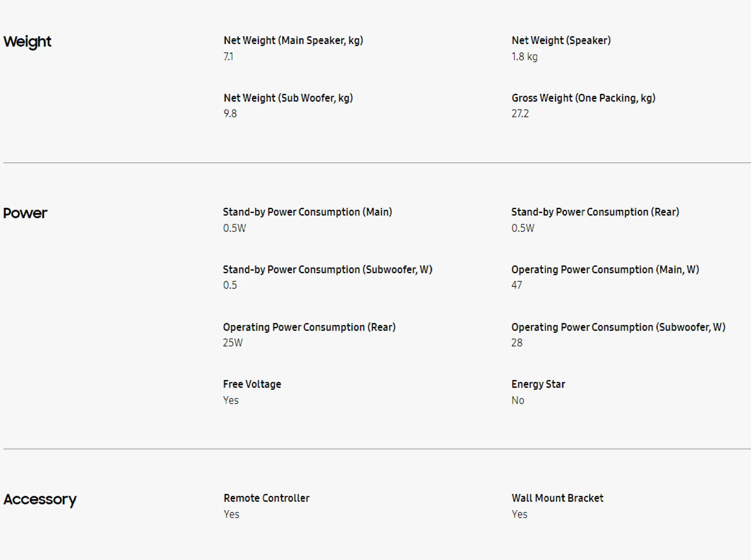
Task: Select the Stand-by Power Consumption (Subwoofer, W) label
Action: pos(327,270)
